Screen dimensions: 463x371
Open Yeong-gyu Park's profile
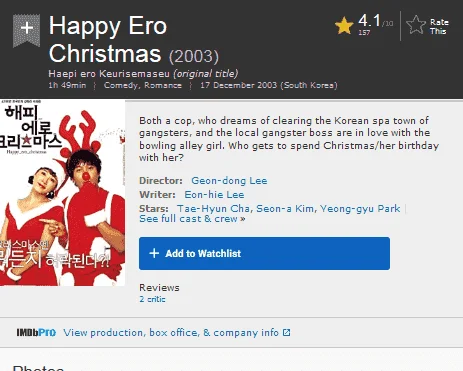[x=360, y=209]
